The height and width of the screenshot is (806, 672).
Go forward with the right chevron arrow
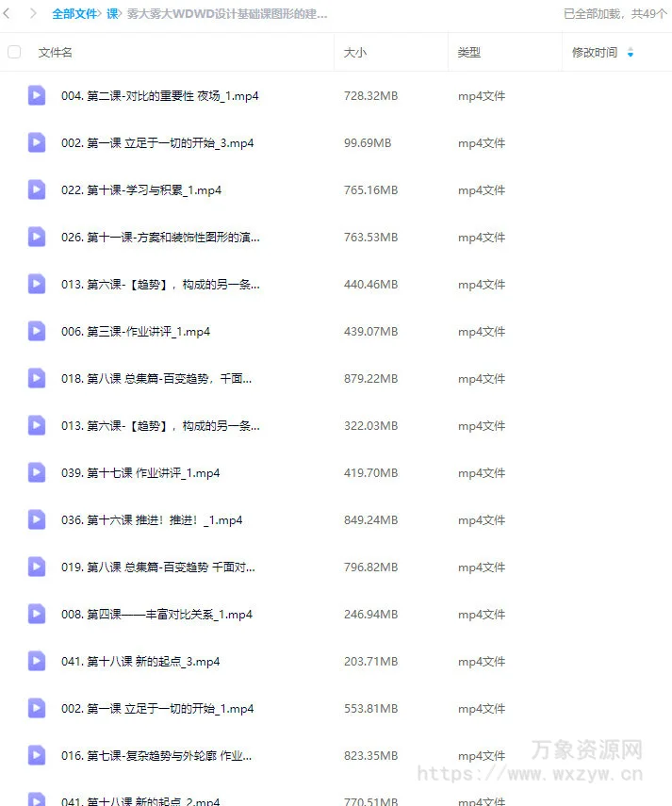pyautogui.click(x=33, y=13)
